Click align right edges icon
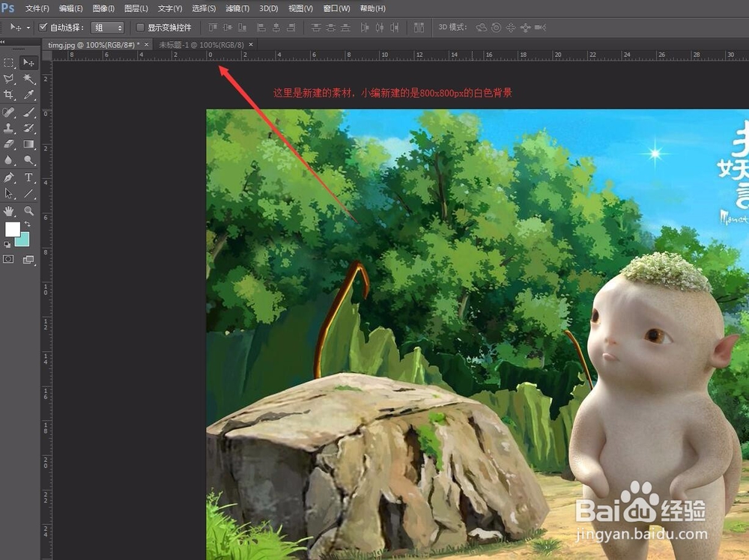The image size is (749, 560). click(291, 28)
